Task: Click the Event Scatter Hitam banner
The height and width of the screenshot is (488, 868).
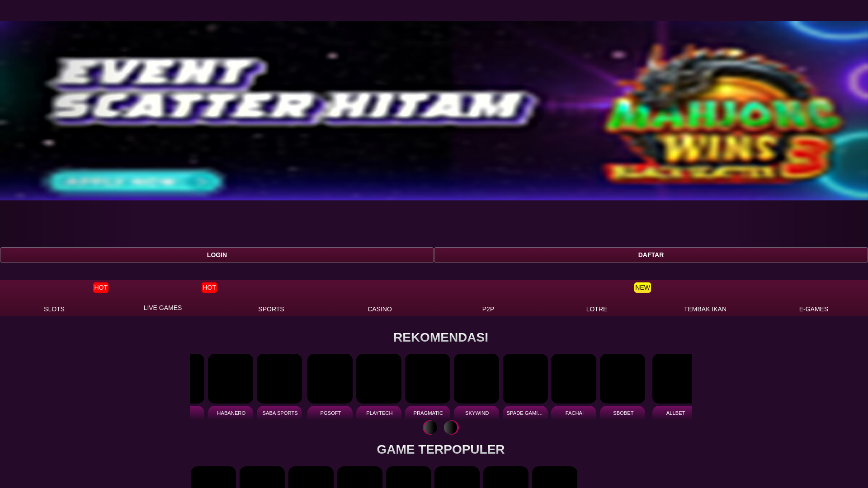Action: pos(434,111)
